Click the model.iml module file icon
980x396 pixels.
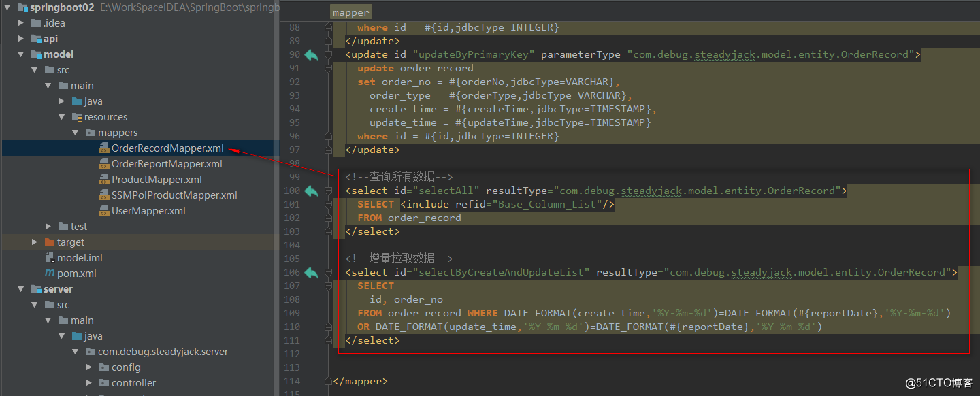pos(50,258)
